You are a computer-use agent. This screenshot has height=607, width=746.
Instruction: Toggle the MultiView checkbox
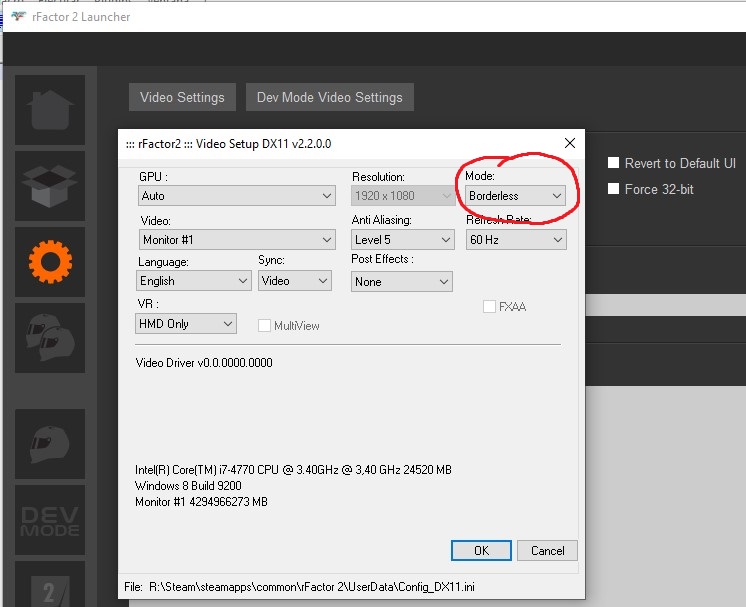pos(265,325)
